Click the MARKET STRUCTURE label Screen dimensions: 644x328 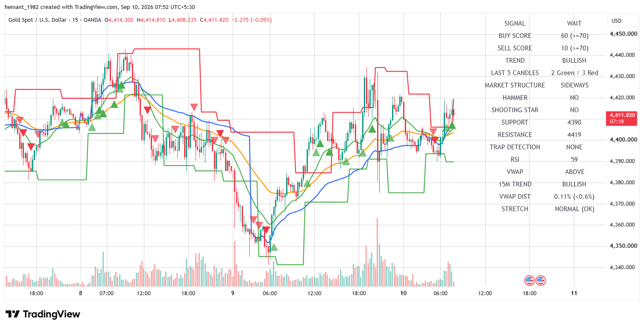coord(515,85)
